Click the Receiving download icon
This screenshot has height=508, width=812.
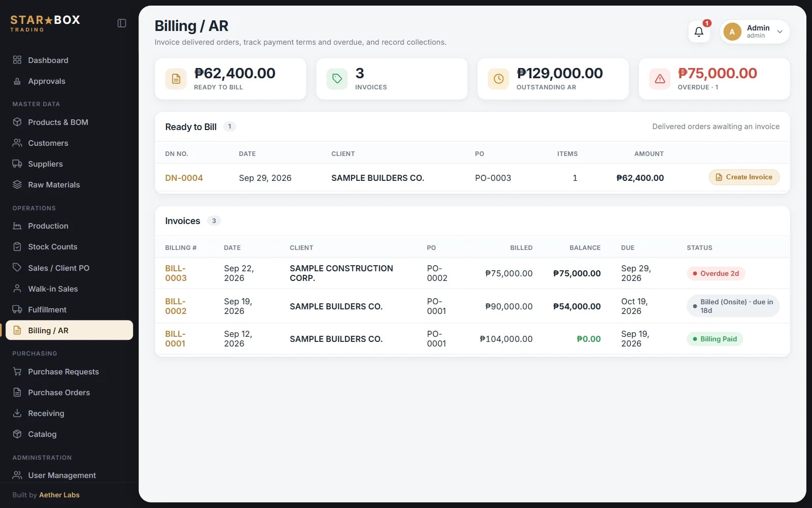[17, 413]
